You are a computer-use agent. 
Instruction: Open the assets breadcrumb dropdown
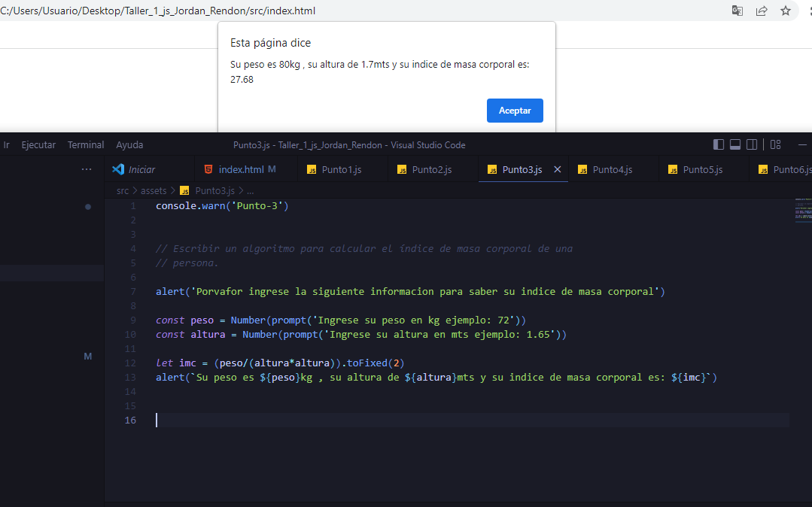154,190
